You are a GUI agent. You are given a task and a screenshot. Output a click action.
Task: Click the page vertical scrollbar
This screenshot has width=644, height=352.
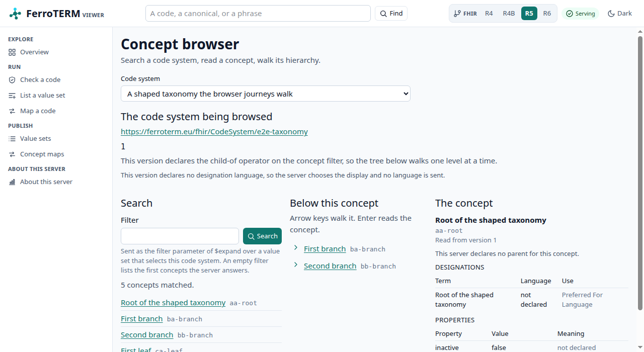640,173
